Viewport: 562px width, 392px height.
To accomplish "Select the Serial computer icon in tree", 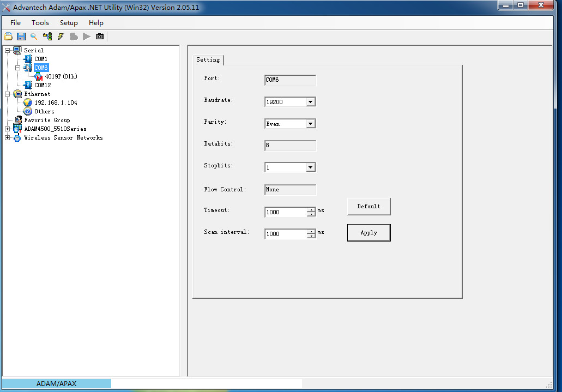I will (x=17, y=50).
